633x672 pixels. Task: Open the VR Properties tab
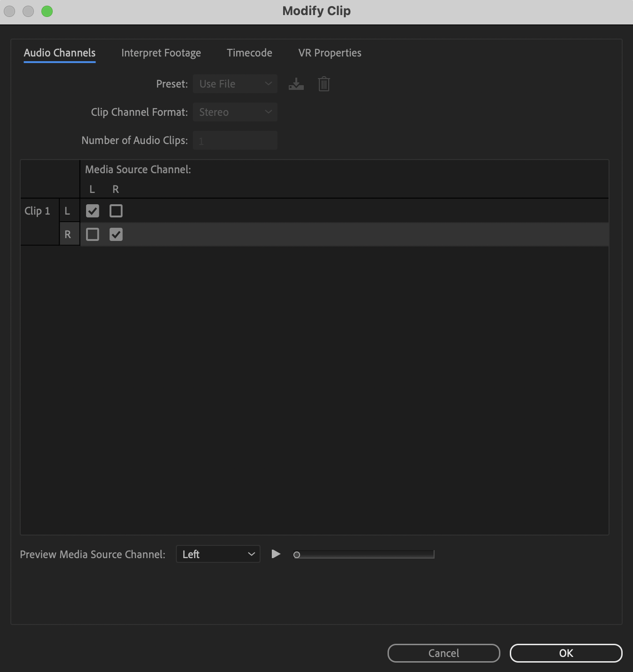329,53
